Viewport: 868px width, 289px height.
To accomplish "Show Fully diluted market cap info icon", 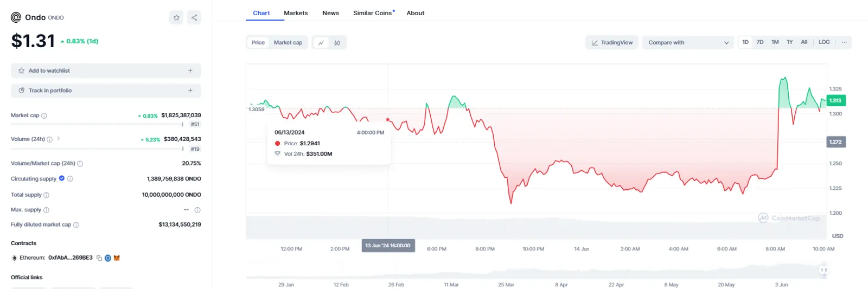I will tap(76, 225).
